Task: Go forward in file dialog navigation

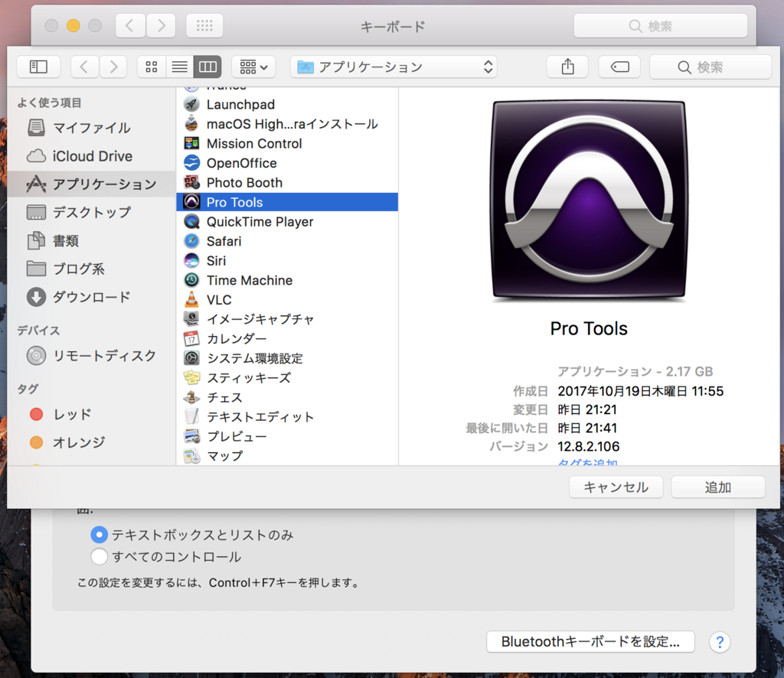Action: pos(113,67)
